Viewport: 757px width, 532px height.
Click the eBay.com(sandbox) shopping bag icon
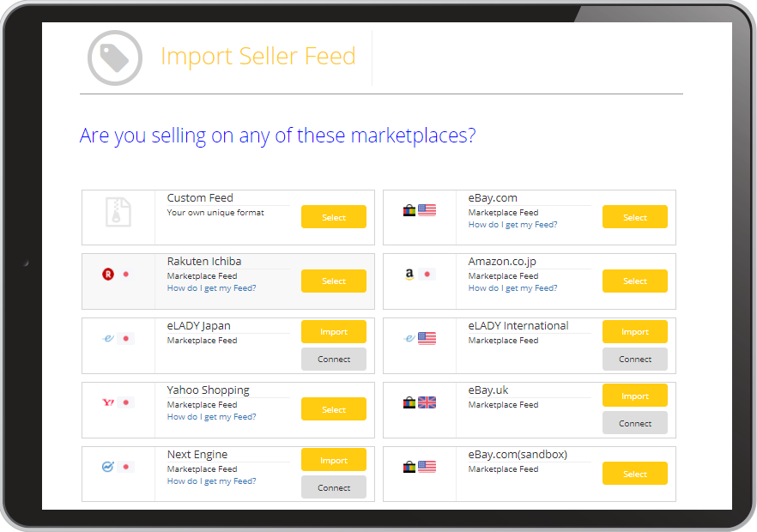409,467
